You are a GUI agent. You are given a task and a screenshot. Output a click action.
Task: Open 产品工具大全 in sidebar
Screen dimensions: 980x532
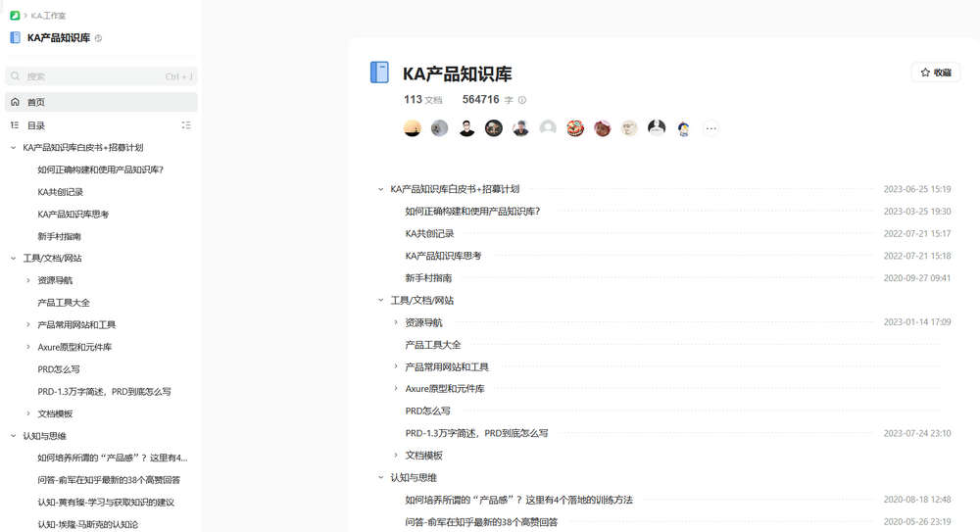coord(63,303)
